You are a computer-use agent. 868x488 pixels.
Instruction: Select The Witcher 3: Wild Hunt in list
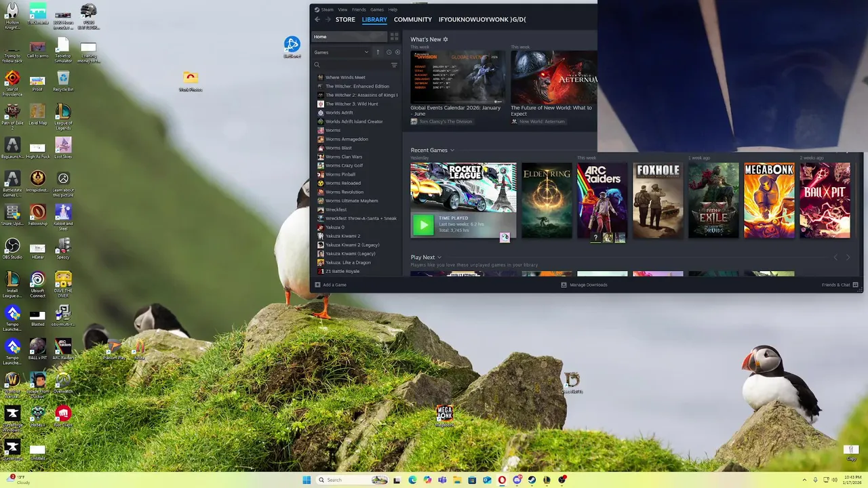coord(352,104)
